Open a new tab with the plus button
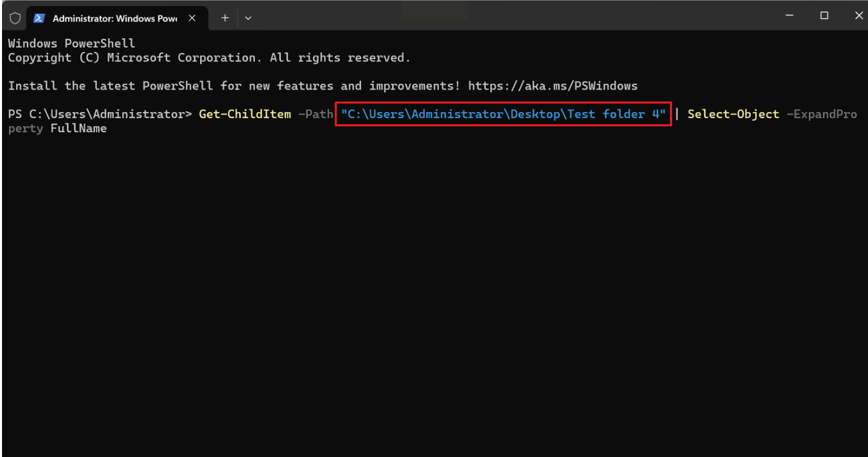 [225, 18]
